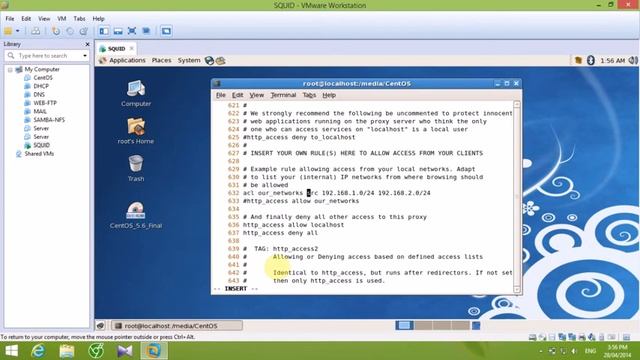The width and height of the screenshot is (640, 360).
Task: Click root@localhost taskbar window button
Action: (177, 326)
